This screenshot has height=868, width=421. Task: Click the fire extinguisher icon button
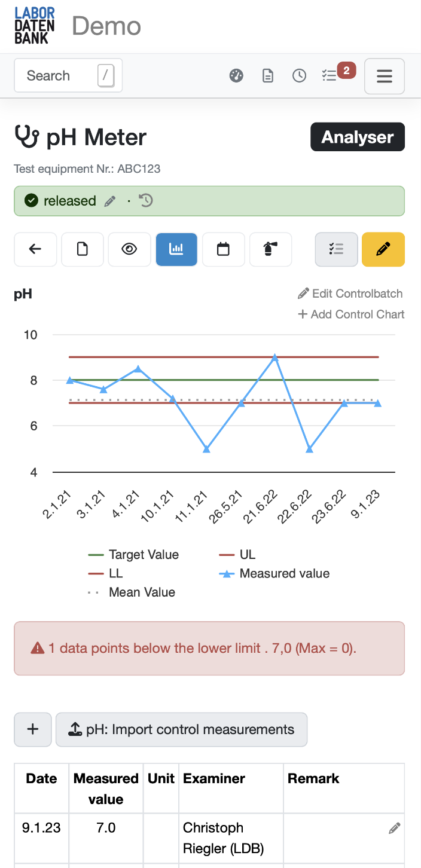point(270,249)
